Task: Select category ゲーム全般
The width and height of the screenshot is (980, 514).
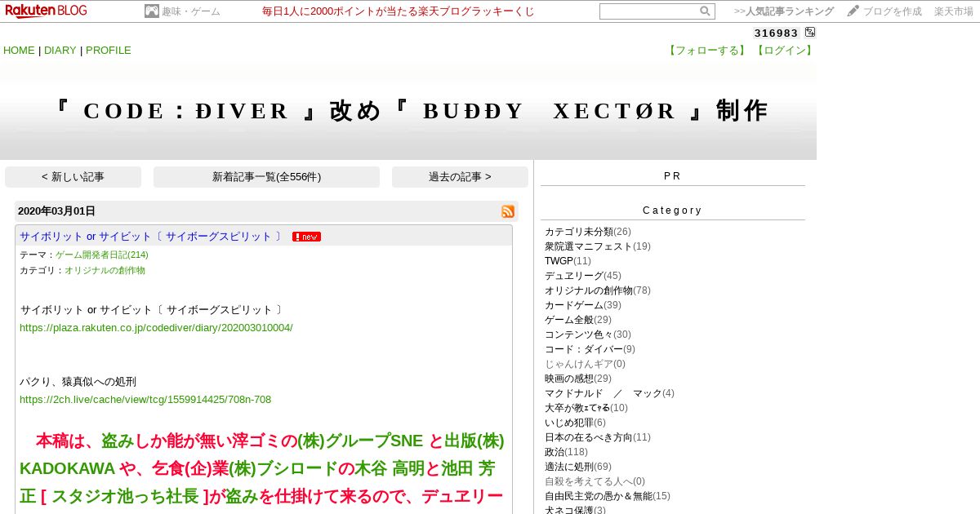Action: (x=569, y=320)
